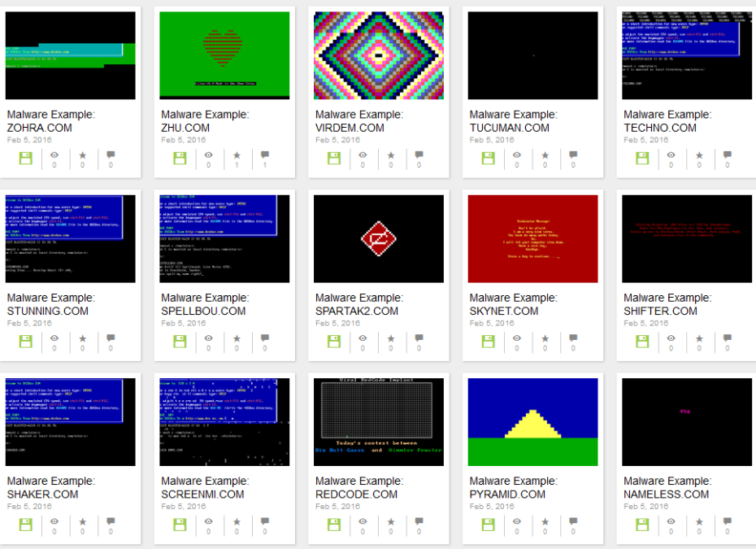Select the green heart ZHU.COM thumbnail
The width and height of the screenshot is (756, 549).
(x=224, y=54)
